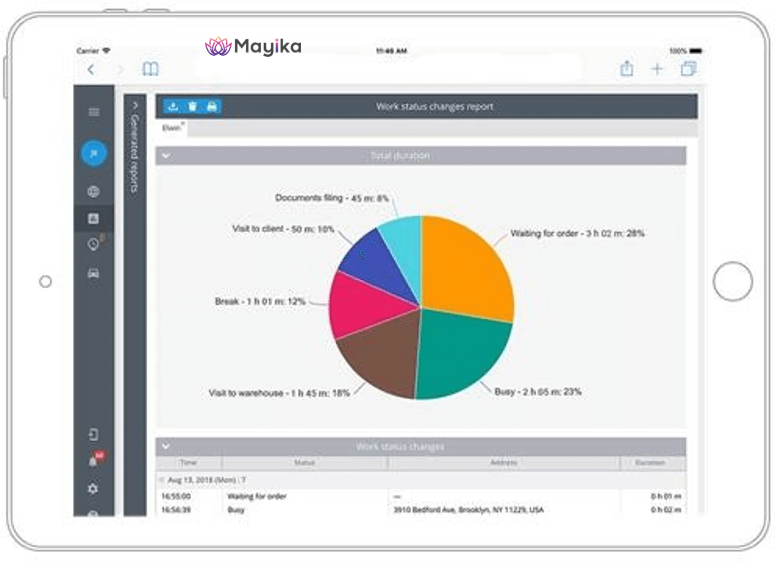This screenshot has width=775, height=563.
Task: Open the vehicle icon in sidebar
Action: 94,273
